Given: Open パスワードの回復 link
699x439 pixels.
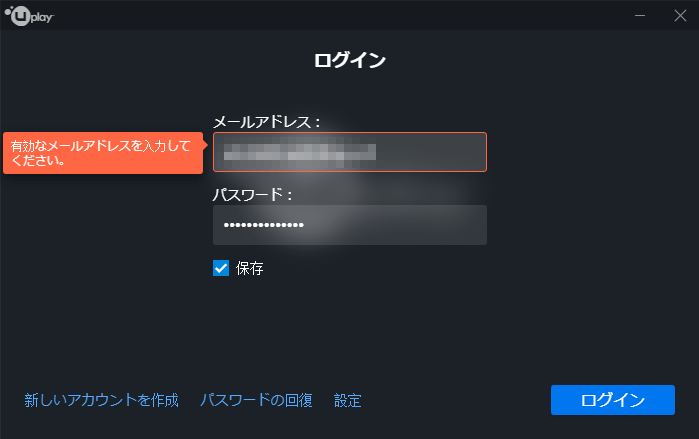Looking at the screenshot, I should coord(256,400).
